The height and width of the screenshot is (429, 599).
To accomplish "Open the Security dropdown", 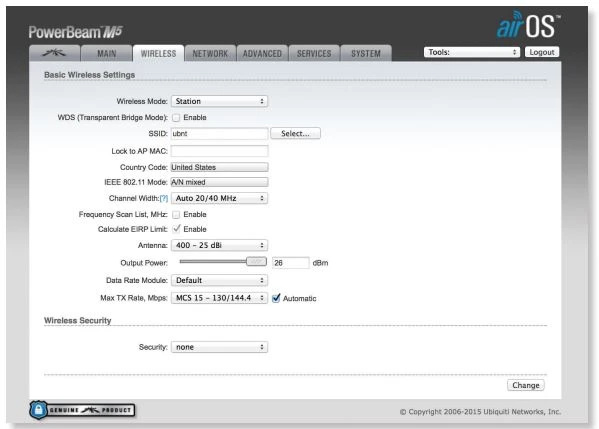I will tap(219, 347).
